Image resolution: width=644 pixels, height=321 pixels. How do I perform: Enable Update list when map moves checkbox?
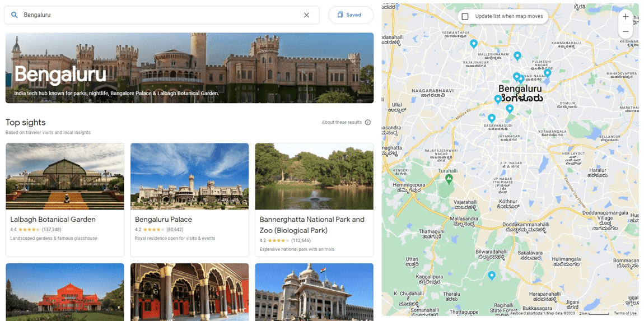465,16
